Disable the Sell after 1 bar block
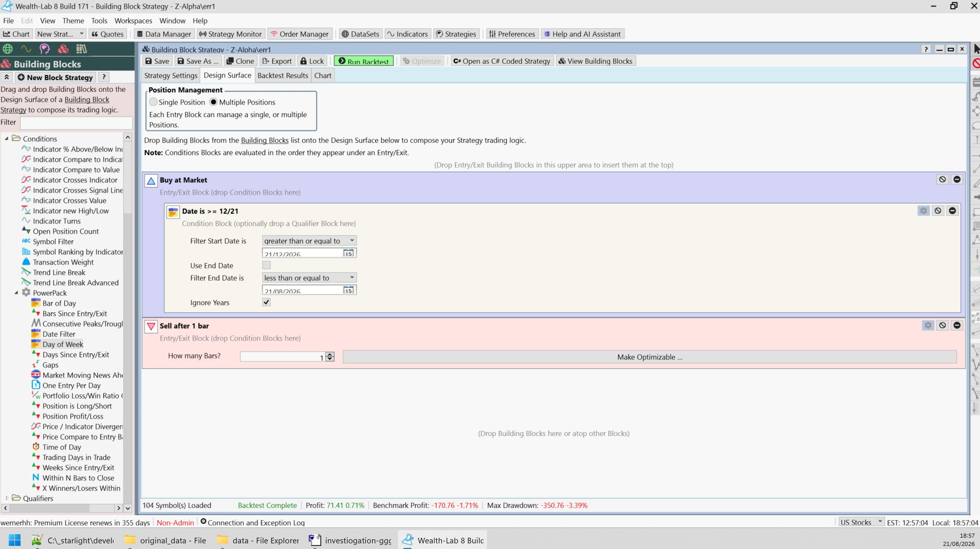Image resolution: width=980 pixels, height=549 pixels. coord(942,325)
